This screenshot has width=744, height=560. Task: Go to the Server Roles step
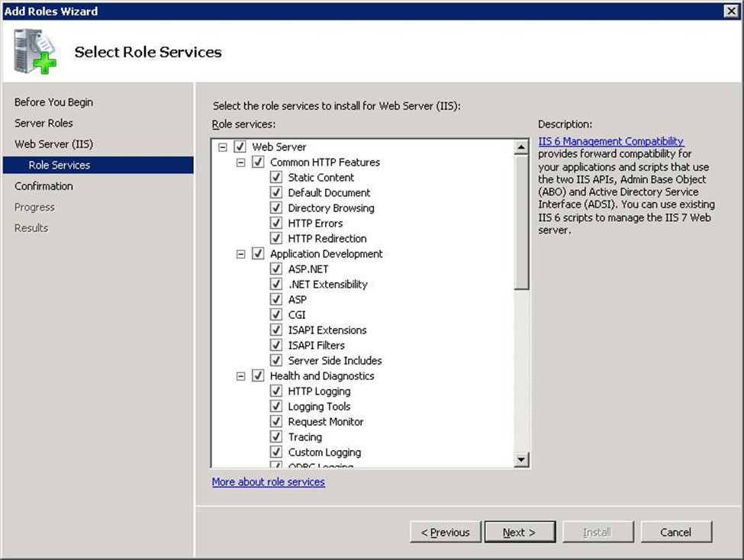point(43,123)
